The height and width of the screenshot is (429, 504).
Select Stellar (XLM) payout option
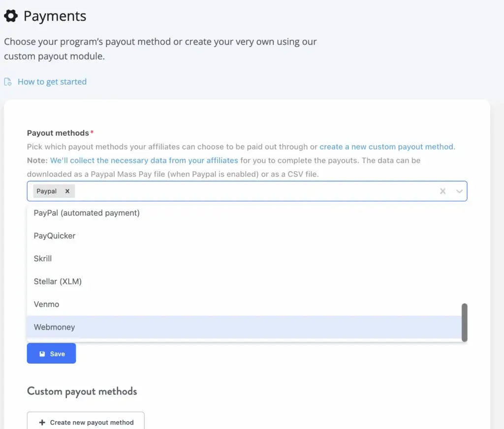(57, 281)
